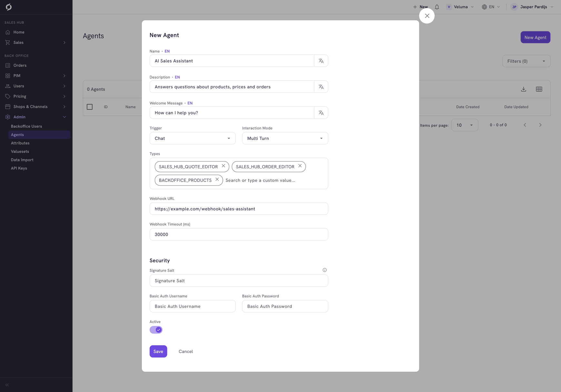
Task: Open the Veluma organization dropdown
Action: pos(460,7)
